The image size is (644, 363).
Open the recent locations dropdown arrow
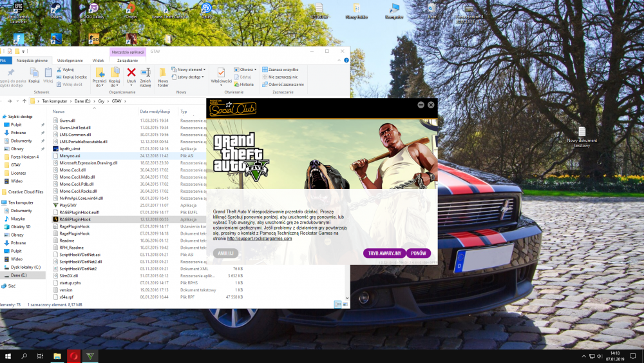pyautogui.click(x=17, y=101)
